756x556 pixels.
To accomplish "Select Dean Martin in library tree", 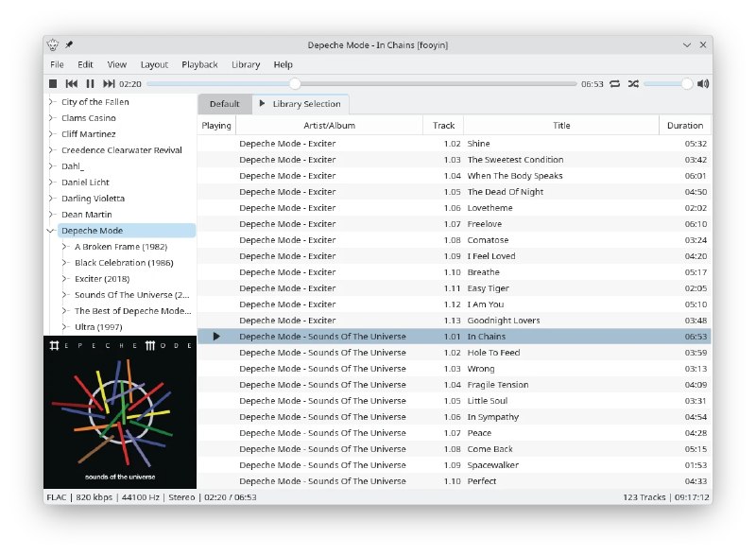I will click(x=87, y=215).
